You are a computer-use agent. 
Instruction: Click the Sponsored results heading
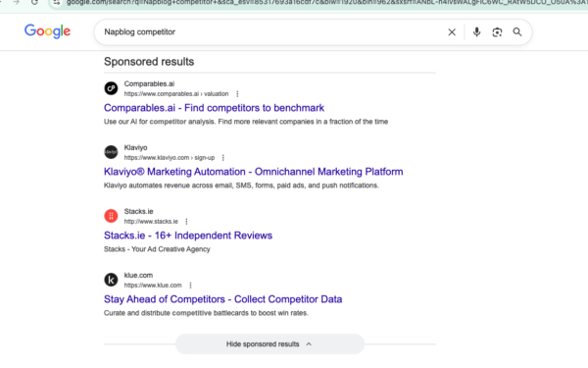click(149, 62)
